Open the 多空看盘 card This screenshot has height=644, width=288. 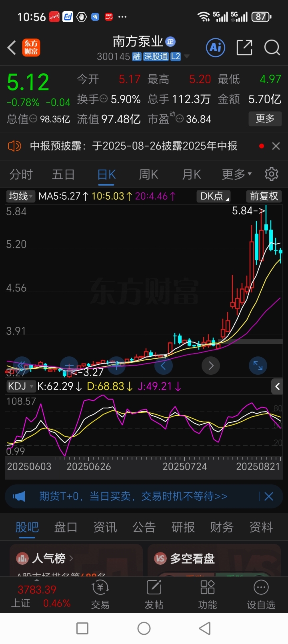[x=214, y=560]
